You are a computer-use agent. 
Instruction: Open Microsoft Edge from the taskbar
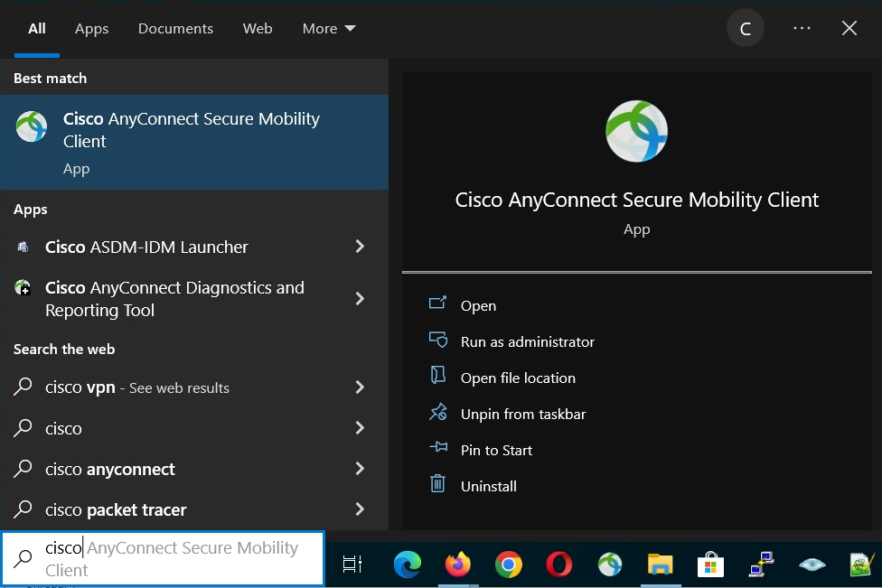point(408,565)
